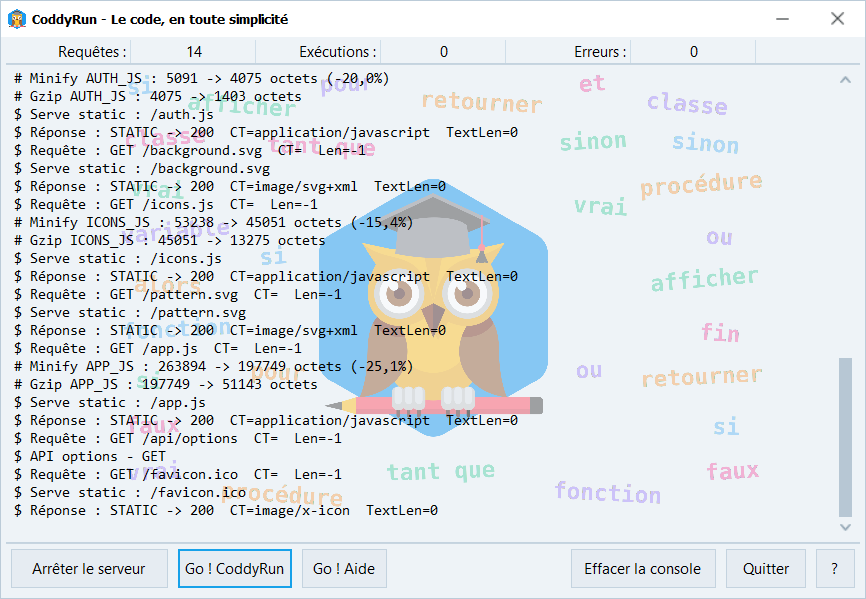This screenshot has width=866, height=599.
Task: Click log line 'Gzip AUTH_JS : 4075 -> 1403 octets'
Action: (x=158, y=97)
